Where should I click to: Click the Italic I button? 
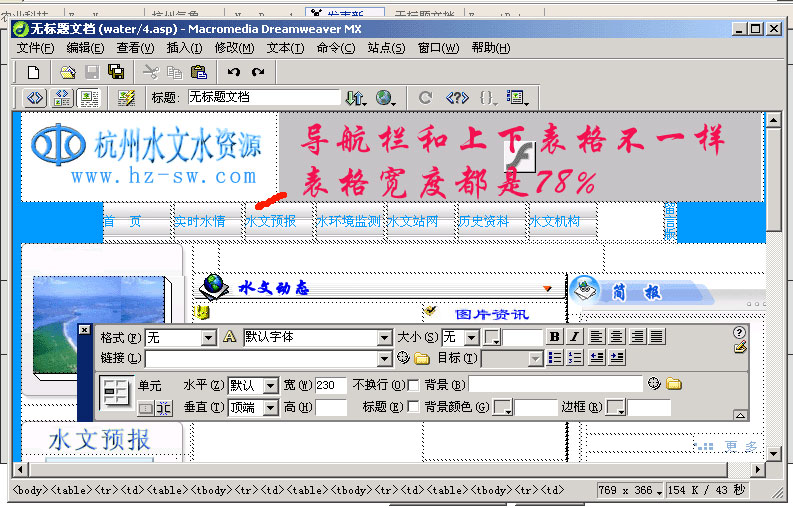pyautogui.click(x=572, y=337)
